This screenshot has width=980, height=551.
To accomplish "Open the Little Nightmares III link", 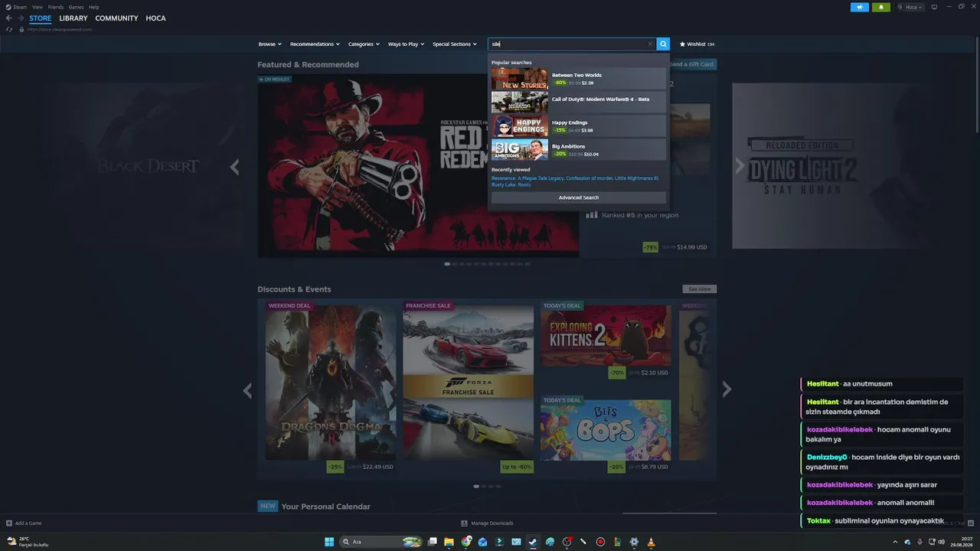I will (x=637, y=178).
